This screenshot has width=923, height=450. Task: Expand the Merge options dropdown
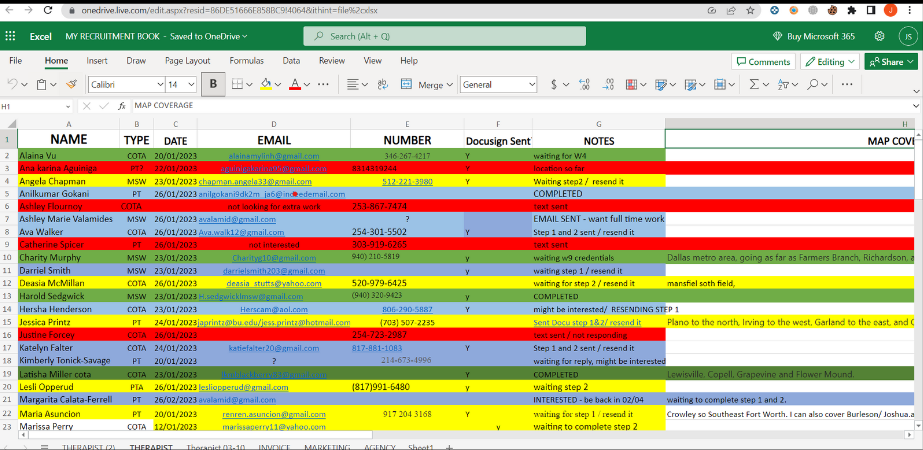(450, 85)
